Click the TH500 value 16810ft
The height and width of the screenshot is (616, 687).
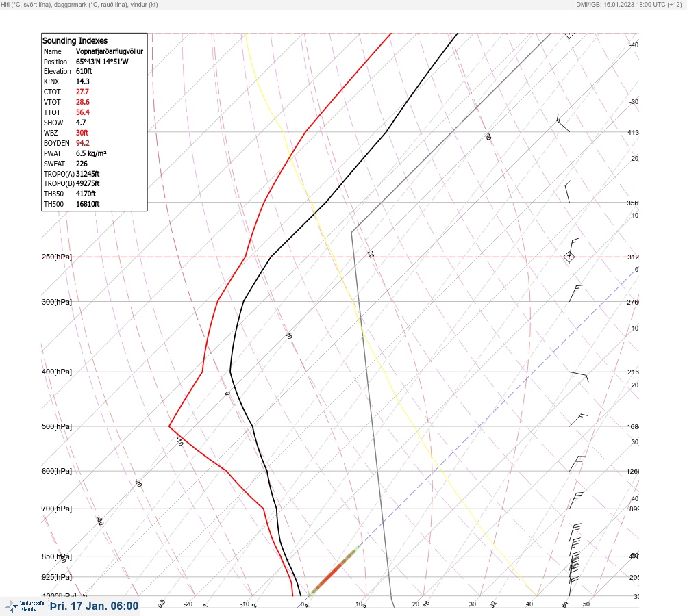[88, 204]
